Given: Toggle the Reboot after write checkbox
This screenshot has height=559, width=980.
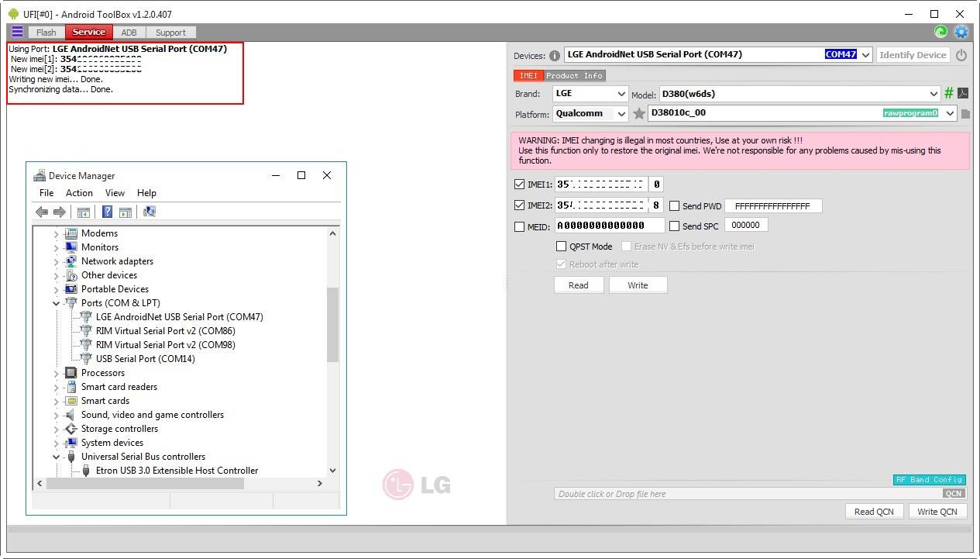Looking at the screenshot, I should 561,264.
